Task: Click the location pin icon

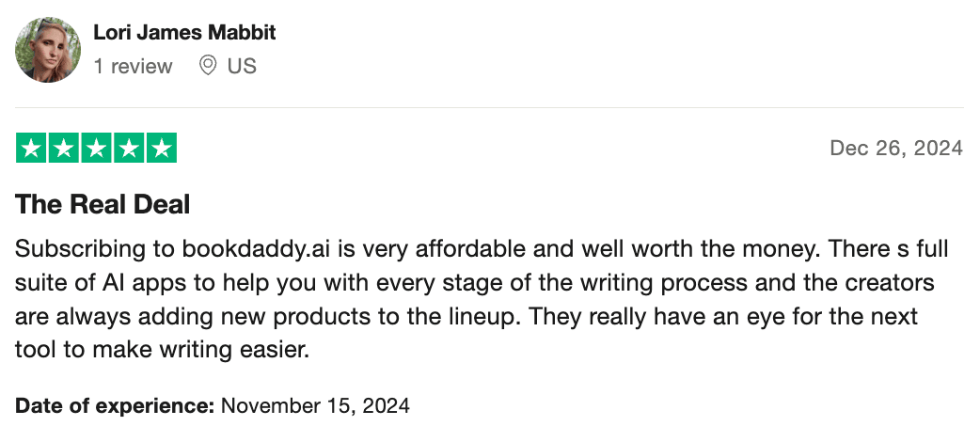Action: point(208,66)
